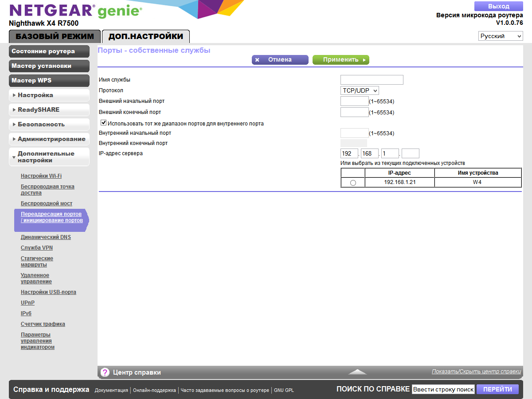532x399 pixels.
Task: Enable same port range for internal port
Action: point(103,122)
